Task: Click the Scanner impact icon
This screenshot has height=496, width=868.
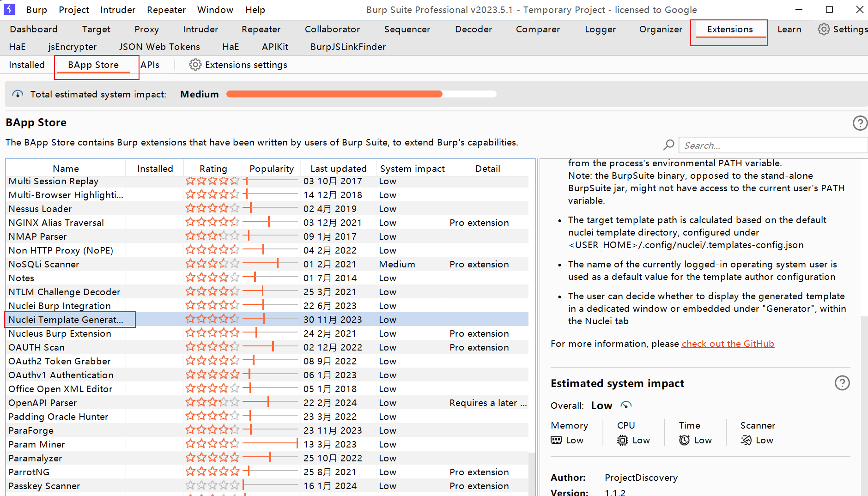Action: pyautogui.click(x=746, y=440)
